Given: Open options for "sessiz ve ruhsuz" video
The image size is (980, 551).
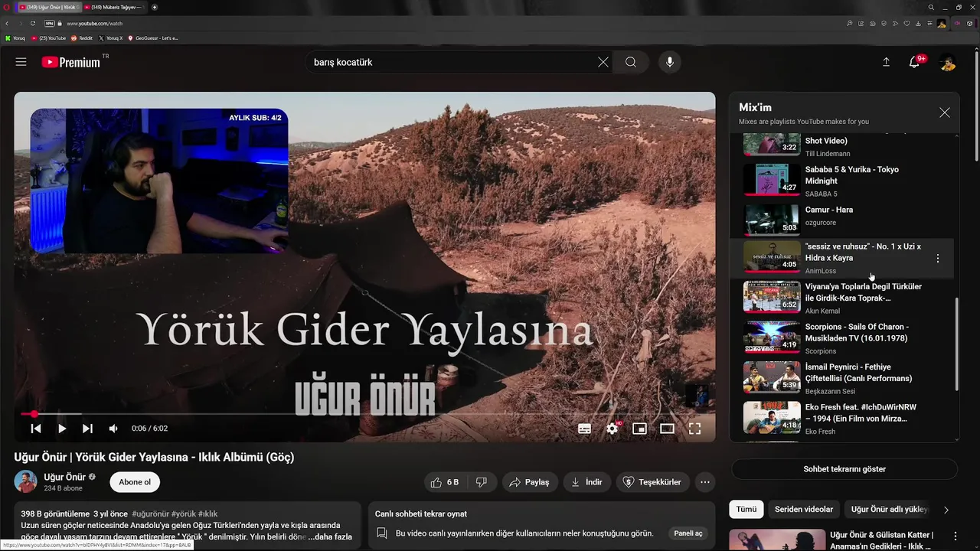Looking at the screenshot, I should pyautogui.click(x=938, y=259).
